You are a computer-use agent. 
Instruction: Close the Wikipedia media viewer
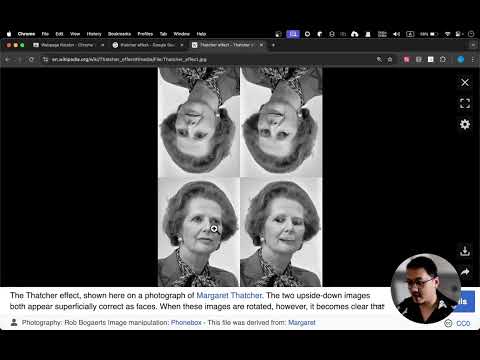tap(465, 82)
